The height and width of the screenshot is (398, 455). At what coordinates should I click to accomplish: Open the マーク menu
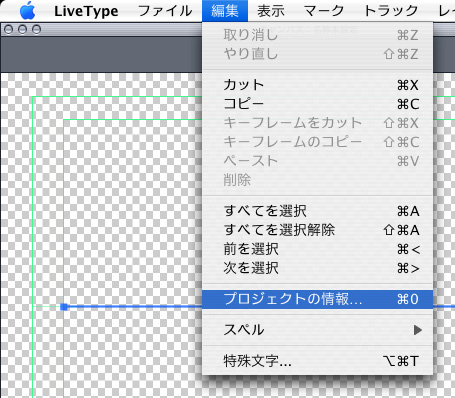[324, 11]
